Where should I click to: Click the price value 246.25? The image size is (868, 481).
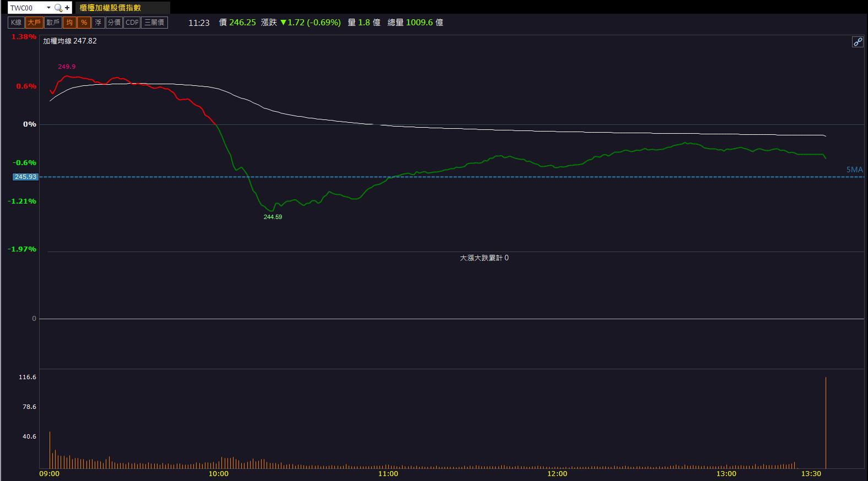(x=242, y=23)
